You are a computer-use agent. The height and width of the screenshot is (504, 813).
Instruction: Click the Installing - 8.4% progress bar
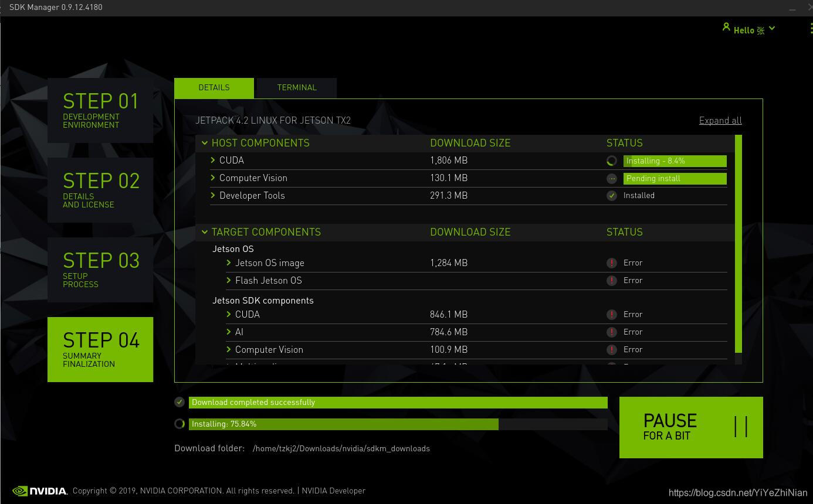(675, 161)
